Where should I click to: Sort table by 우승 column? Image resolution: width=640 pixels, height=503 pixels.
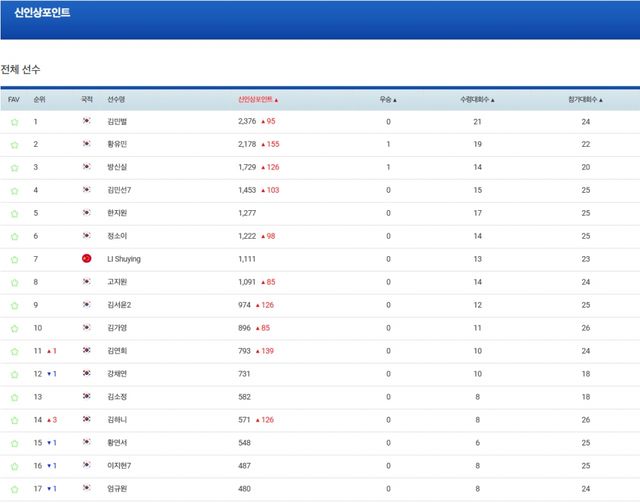[388, 100]
